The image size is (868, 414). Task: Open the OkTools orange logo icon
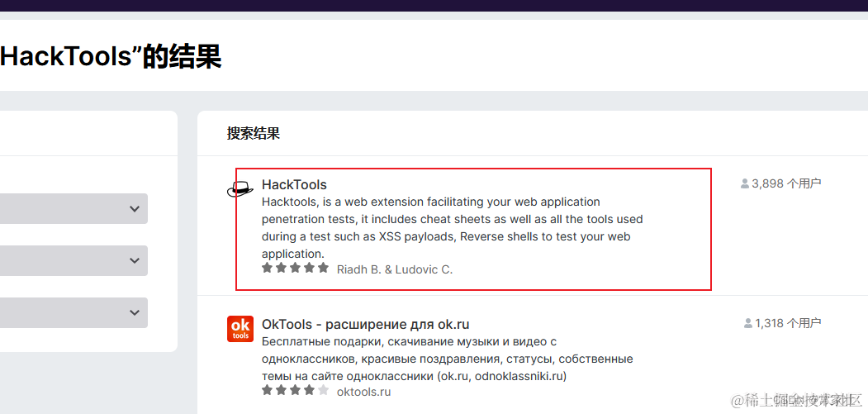pos(240,329)
